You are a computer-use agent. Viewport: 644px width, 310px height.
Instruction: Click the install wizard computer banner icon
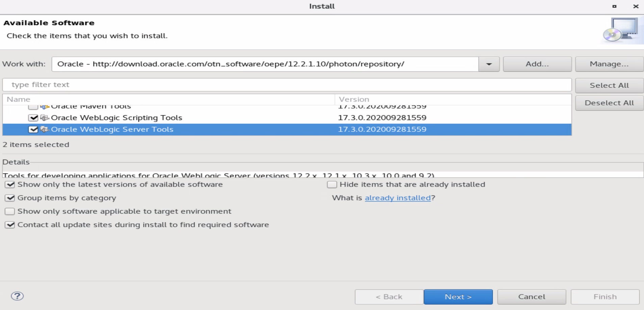click(x=621, y=30)
